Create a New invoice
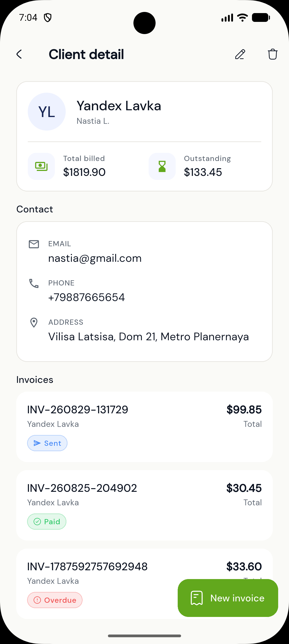 [x=228, y=598]
